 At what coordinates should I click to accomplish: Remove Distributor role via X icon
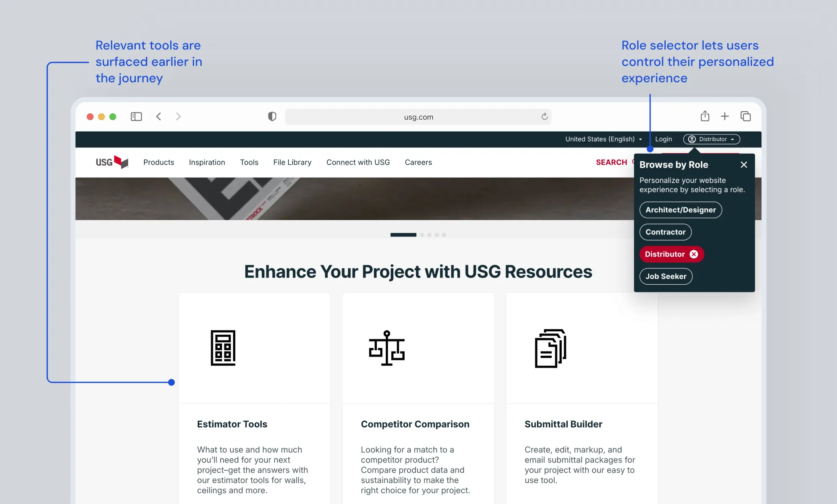tap(694, 254)
